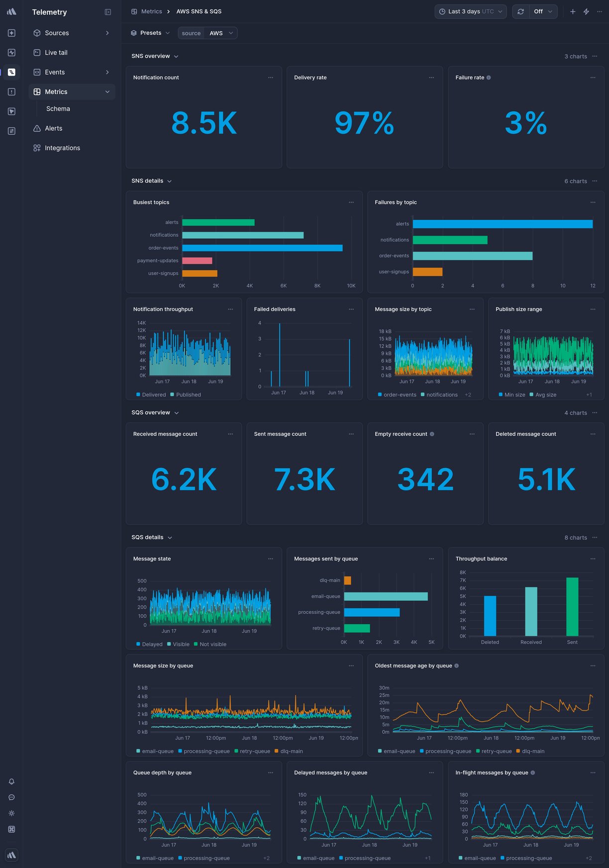
Task: Open Events in sidebar
Action: 72,72
